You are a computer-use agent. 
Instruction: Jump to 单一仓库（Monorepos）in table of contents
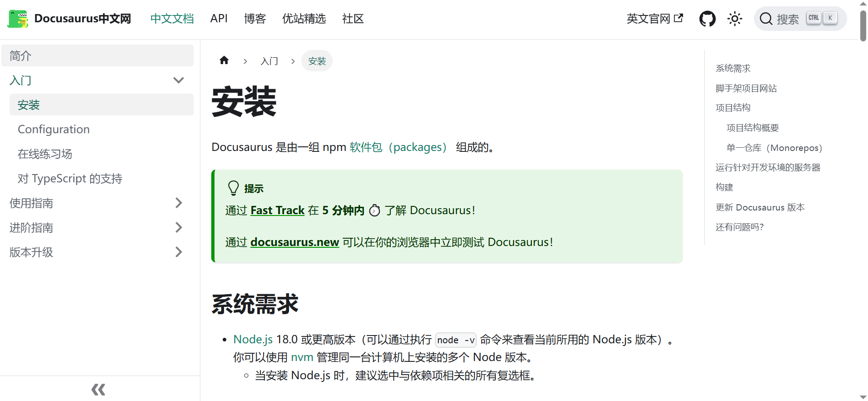(774, 148)
